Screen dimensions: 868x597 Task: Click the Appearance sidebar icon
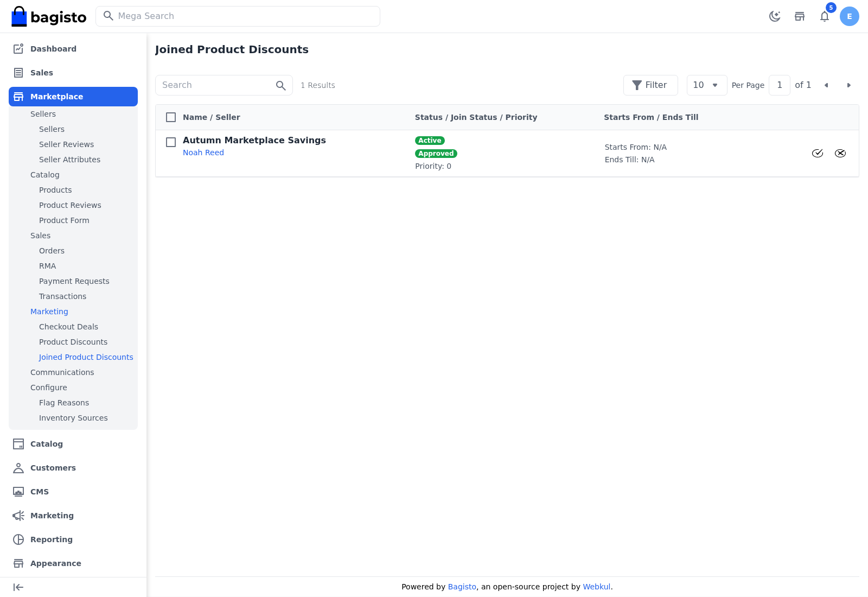click(18, 563)
